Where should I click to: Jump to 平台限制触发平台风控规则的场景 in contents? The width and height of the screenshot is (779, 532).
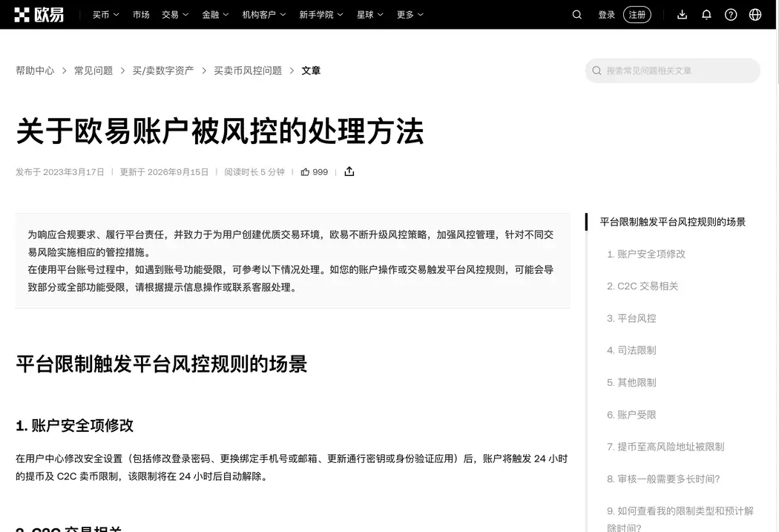[x=673, y=222]
